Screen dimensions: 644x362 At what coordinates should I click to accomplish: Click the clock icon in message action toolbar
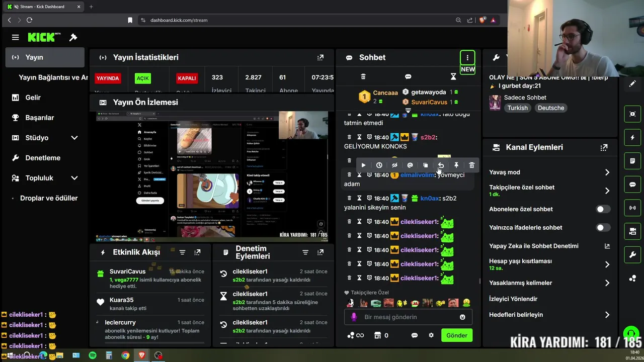click(x=379, y=165)
